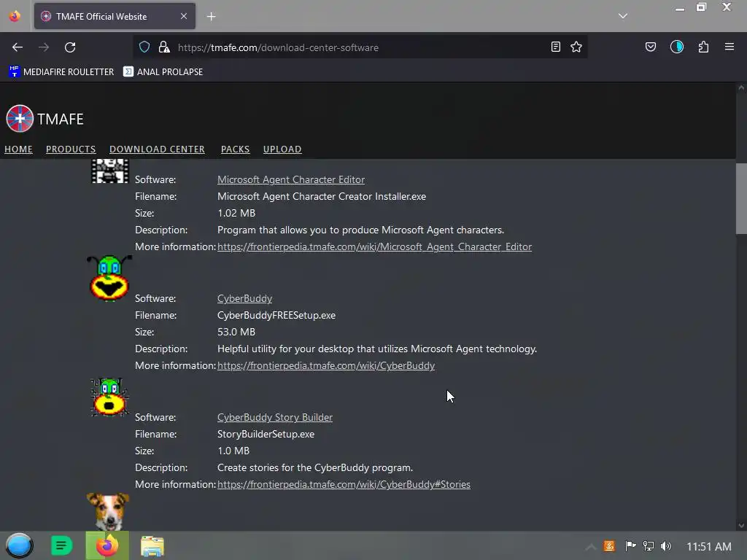
Task: Click the CyberBuddy Story Builder link
Action: click(275, 417)
